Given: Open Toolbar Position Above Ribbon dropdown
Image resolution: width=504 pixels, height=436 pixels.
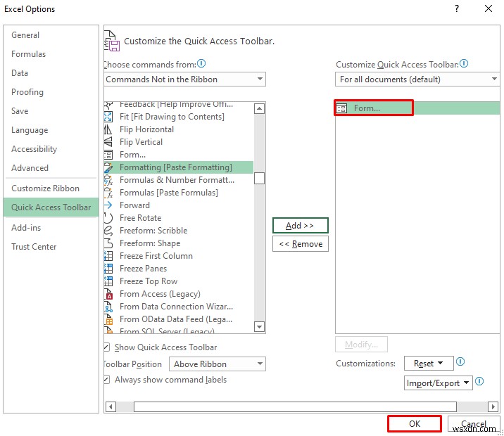Looking at the screenshot, I should (218, 364).
